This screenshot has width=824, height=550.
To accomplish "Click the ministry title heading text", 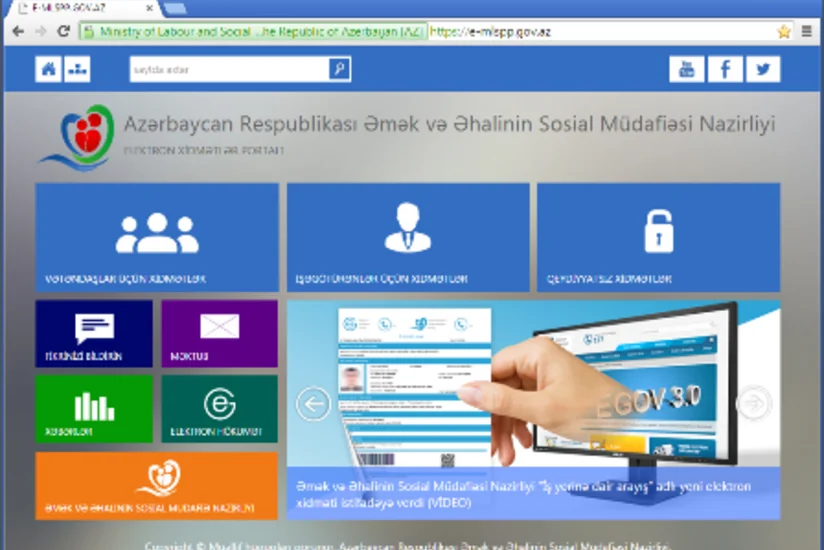I will click(x=449, y=124).
